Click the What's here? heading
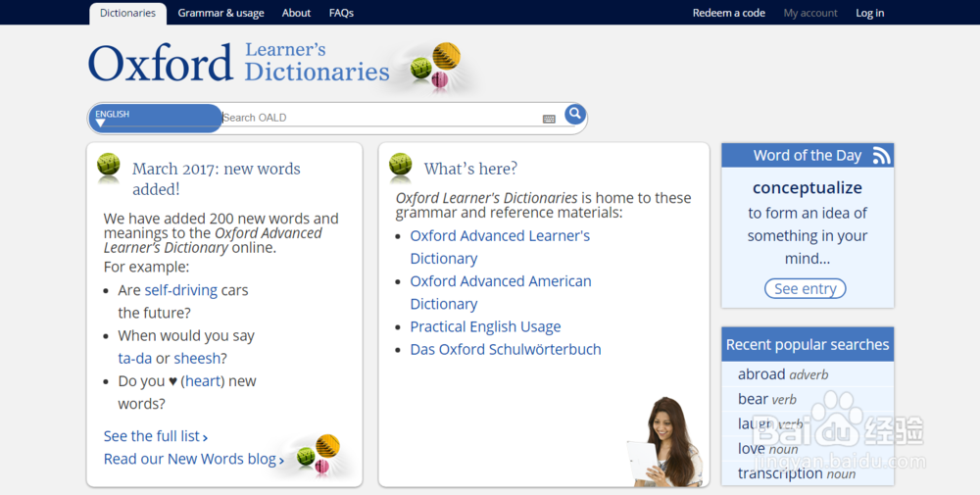 (x=470, y=169)
